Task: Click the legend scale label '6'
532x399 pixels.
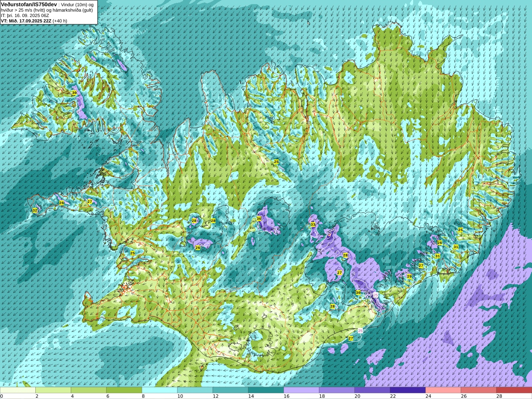Action: coord(108,396)
